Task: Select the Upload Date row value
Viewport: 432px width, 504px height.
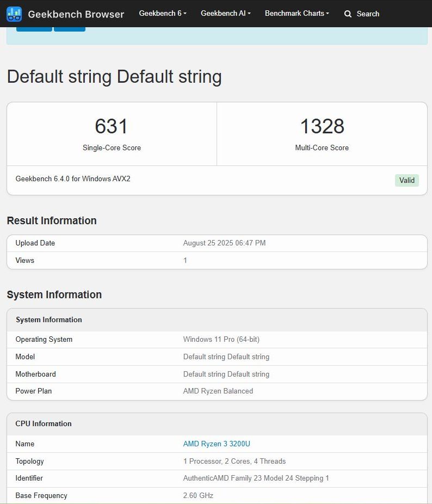Action: (x=224, y=243)
